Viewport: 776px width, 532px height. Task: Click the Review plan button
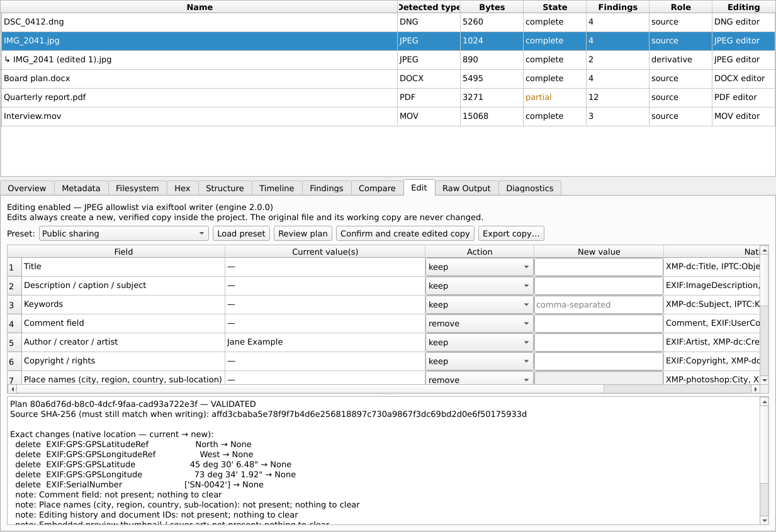point(303,233)
